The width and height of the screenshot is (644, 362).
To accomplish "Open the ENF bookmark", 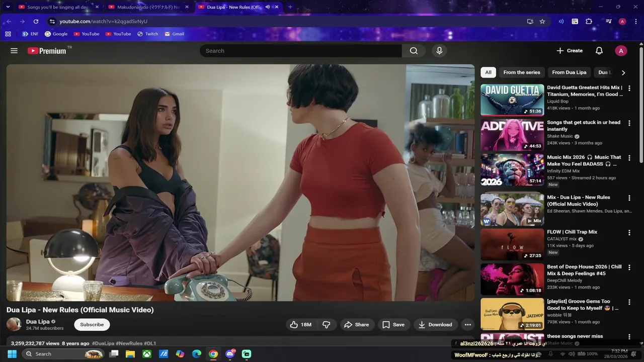I will (30, 34).
